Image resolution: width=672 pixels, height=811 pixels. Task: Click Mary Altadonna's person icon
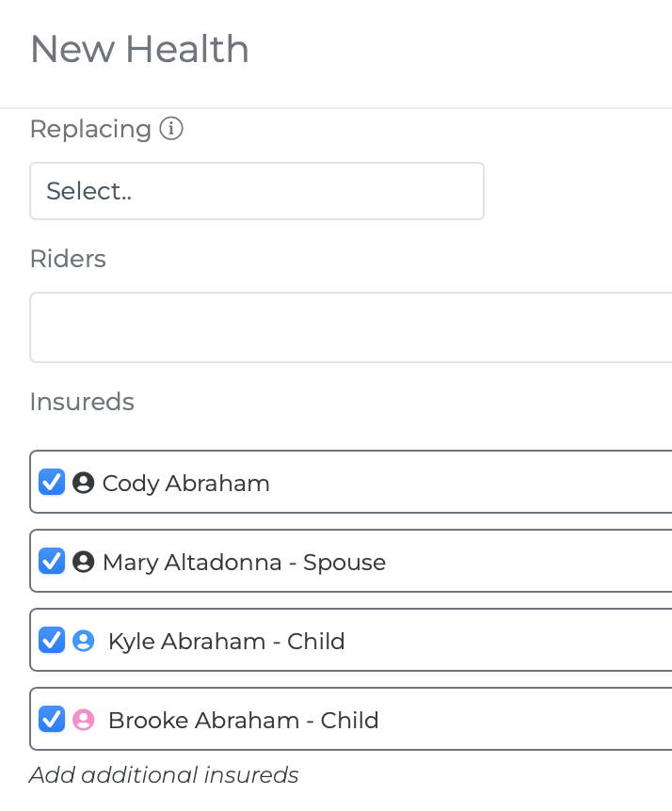83,562
